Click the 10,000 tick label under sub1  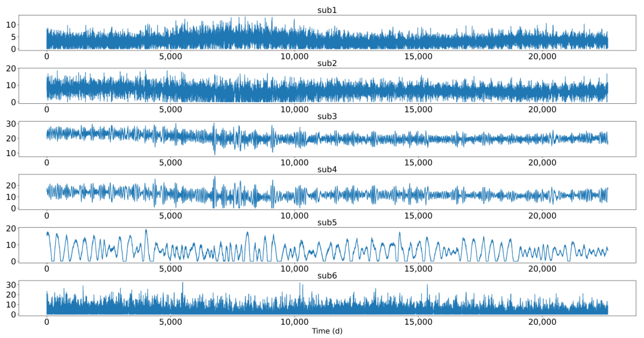pos(294,56)
